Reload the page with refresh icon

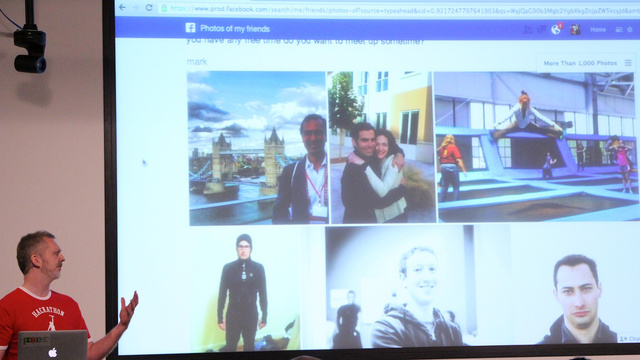click(x=149, y=7)
